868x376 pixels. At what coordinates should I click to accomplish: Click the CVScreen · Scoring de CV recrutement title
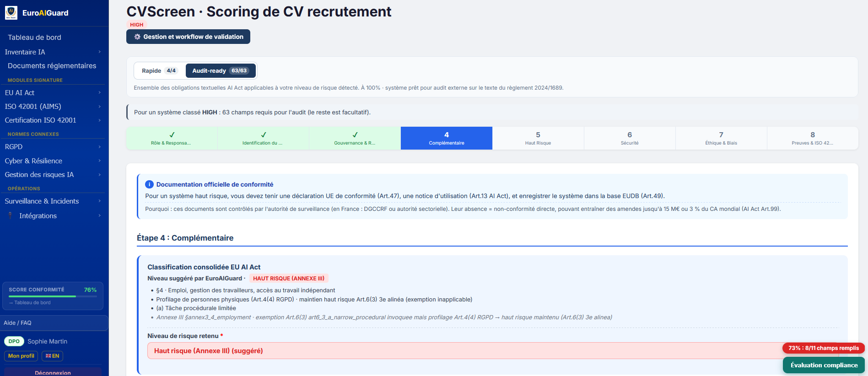point(259,11)
